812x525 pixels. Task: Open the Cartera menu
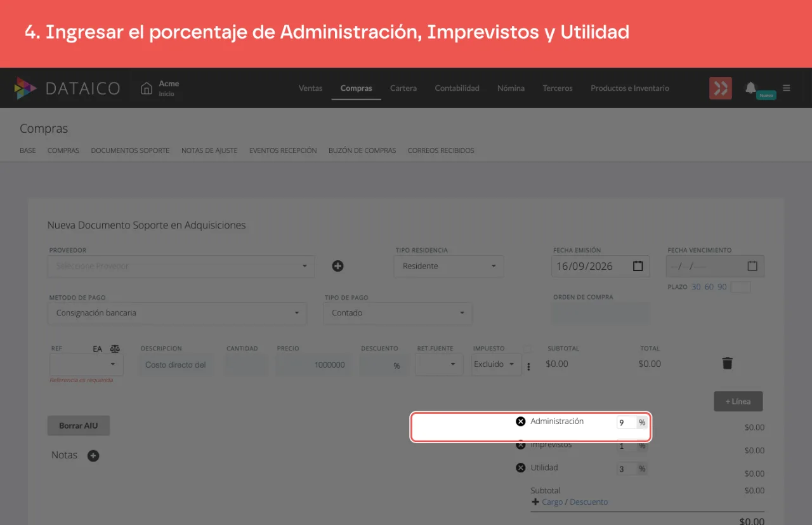(403, 88)
